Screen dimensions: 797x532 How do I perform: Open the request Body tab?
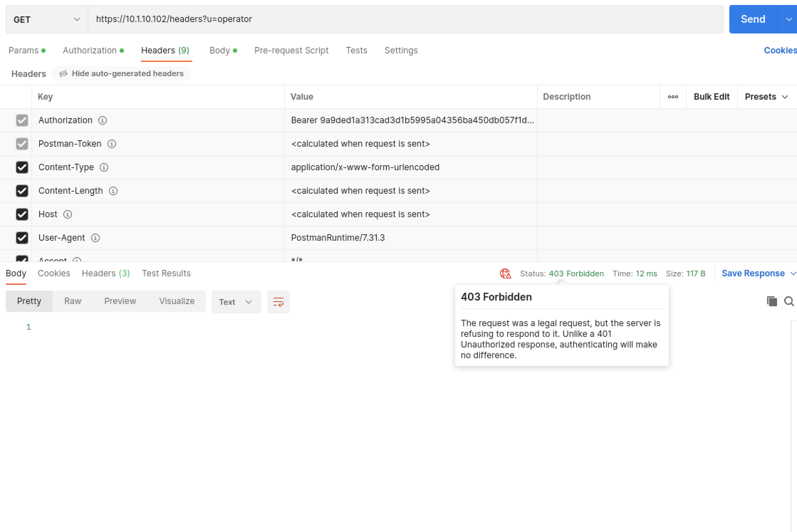point(223,51)
